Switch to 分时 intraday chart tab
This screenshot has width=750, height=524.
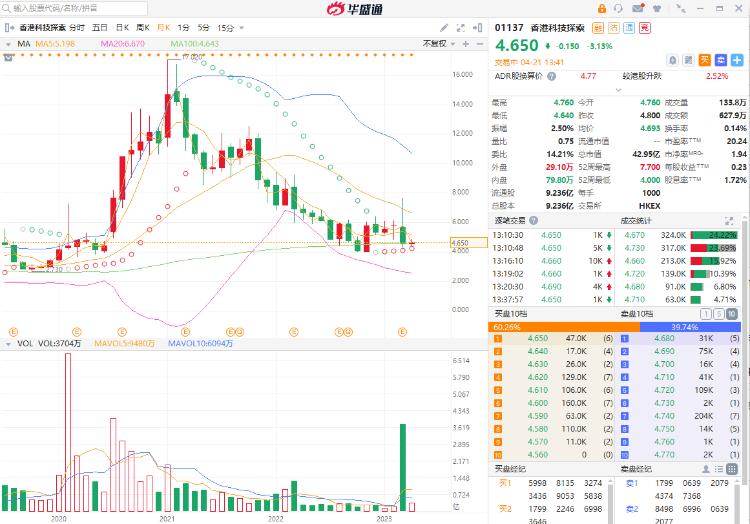click(x=77, y=28)
